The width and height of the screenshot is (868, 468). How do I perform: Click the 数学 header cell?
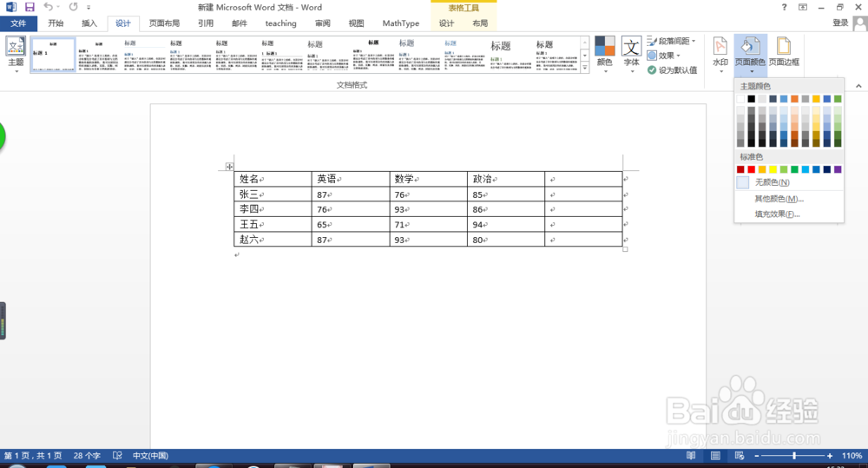428,179
